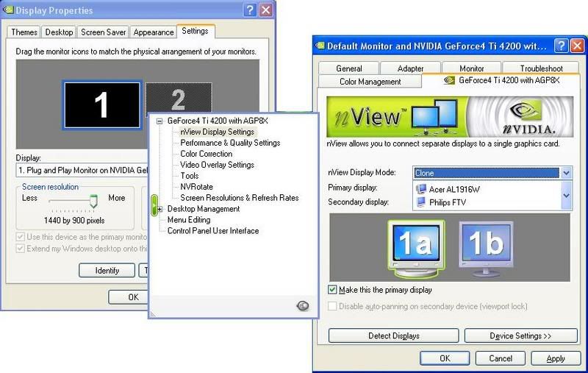588x373 pixels.
Task: Click the NVIDIA eye icon in menu footer
Action: (303, 306)
